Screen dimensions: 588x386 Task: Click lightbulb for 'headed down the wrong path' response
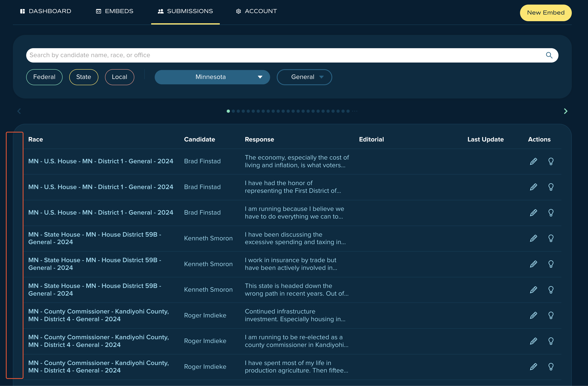pos(551,290)
